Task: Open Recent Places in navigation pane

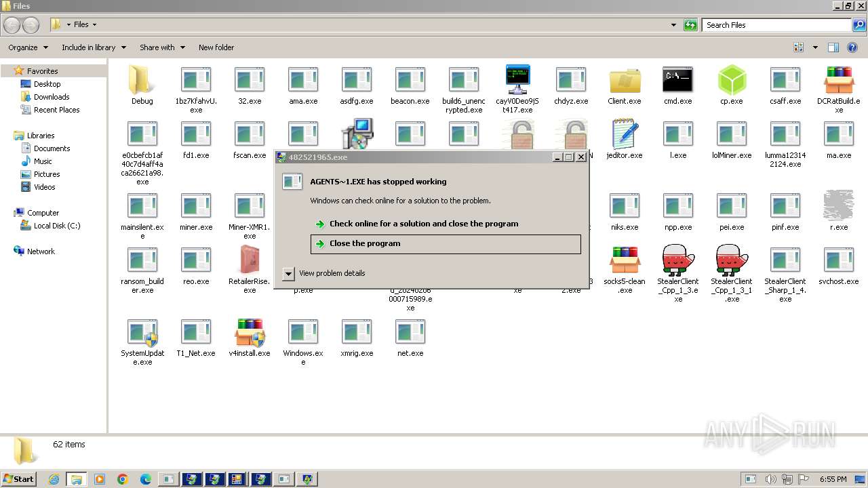Action: tap(56, 110)
